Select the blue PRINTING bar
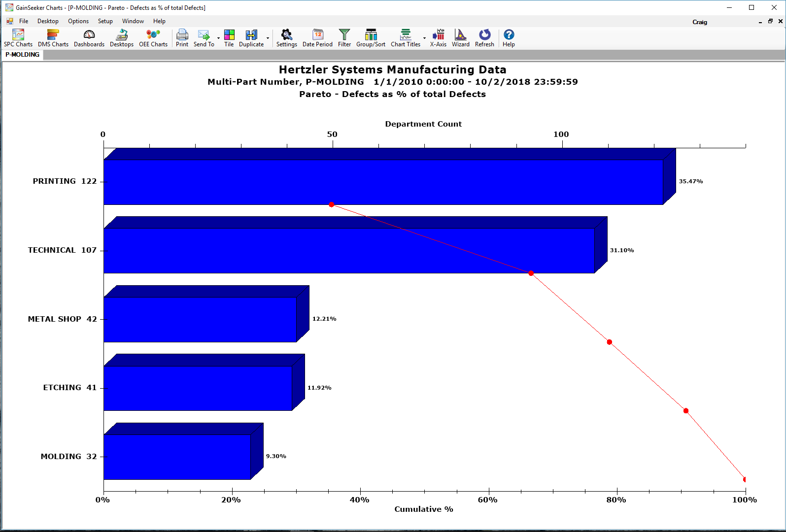The image size is (786, 532). click(383, 182)
